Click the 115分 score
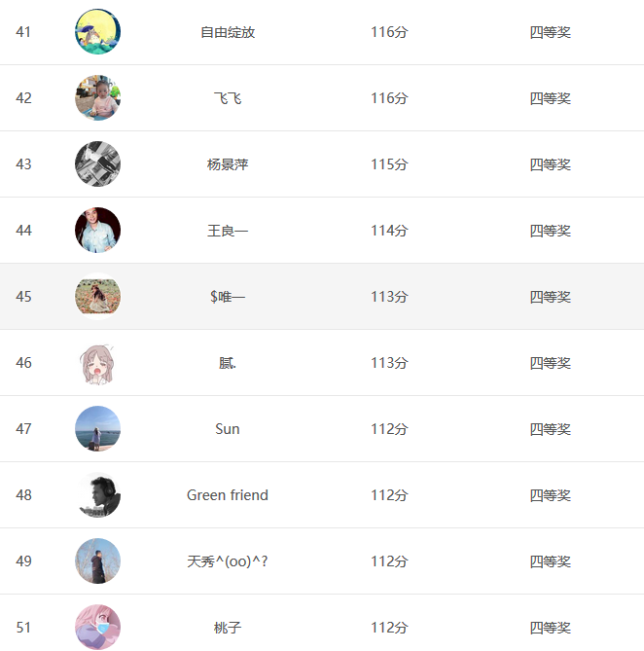The height and width of the screenshot is (651, 644). point(389,164)
